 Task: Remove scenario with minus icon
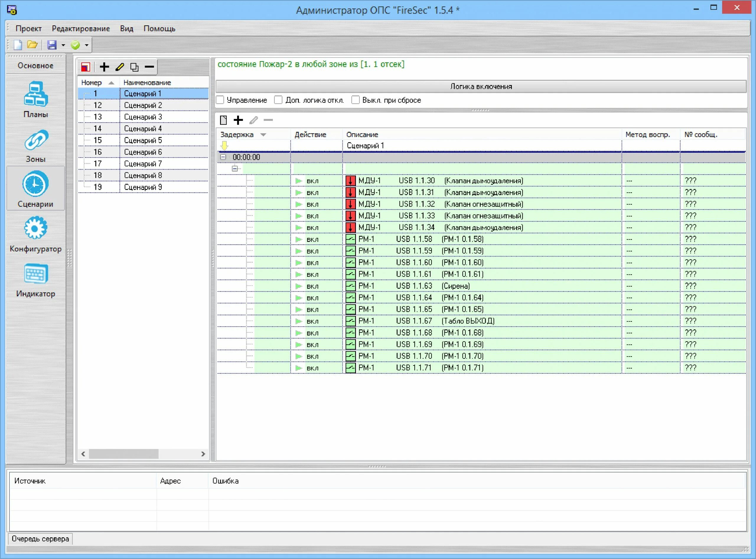pyautogui.click(x=149, y=67)
